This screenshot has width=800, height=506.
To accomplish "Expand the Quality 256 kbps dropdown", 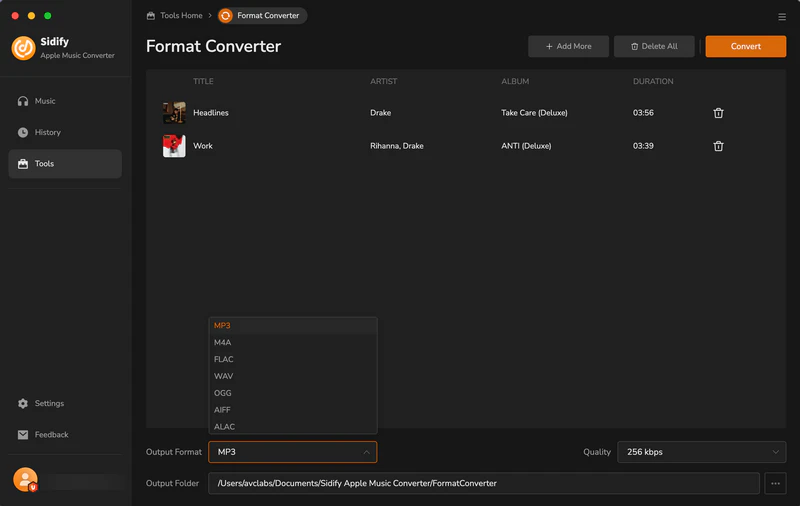I will click(x=702, y=452).
